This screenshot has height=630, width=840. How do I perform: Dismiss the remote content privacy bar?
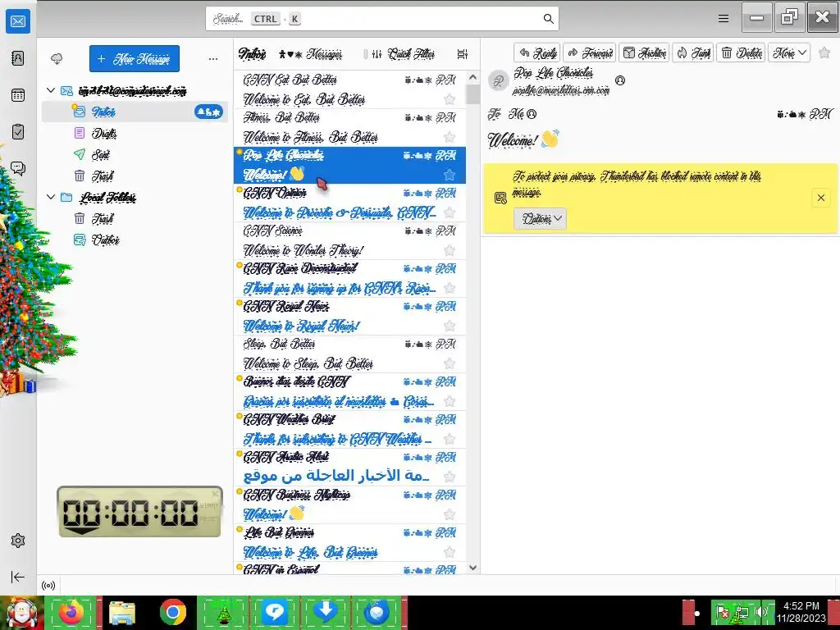tap(820, 198)
